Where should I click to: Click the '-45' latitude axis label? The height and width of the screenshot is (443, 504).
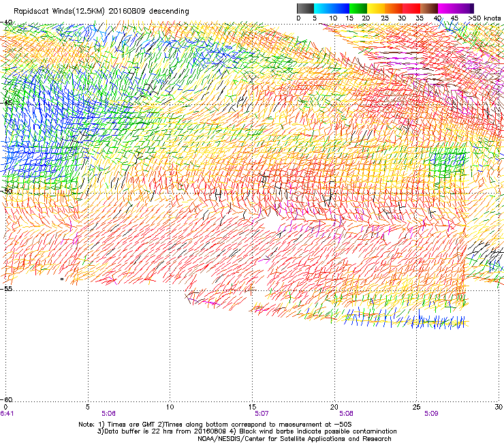point(7,104)
